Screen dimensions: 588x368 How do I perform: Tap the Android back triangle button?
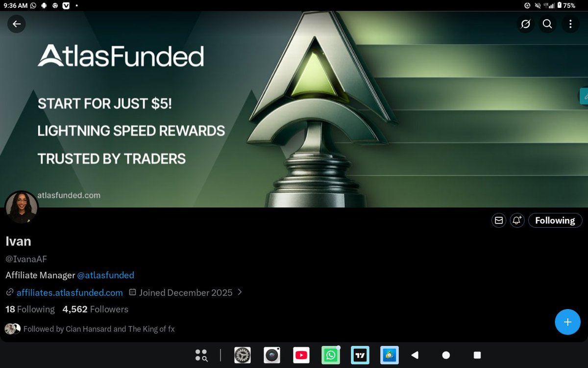(415, 355)
